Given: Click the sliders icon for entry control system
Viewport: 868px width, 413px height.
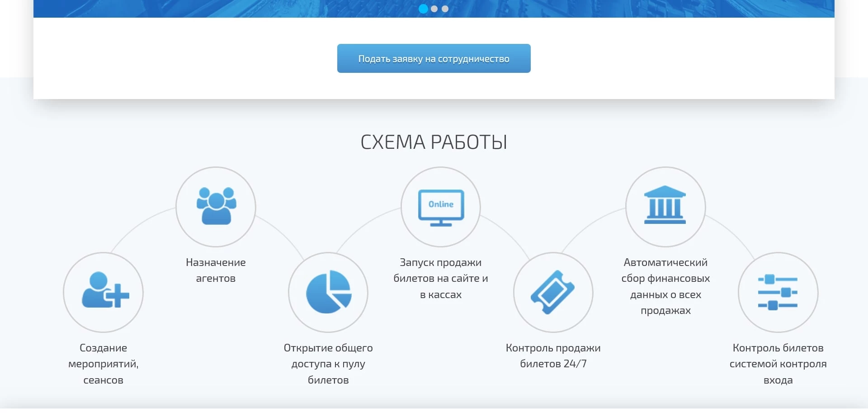Looking at the screenshot, I should click(x=778, y=292).
